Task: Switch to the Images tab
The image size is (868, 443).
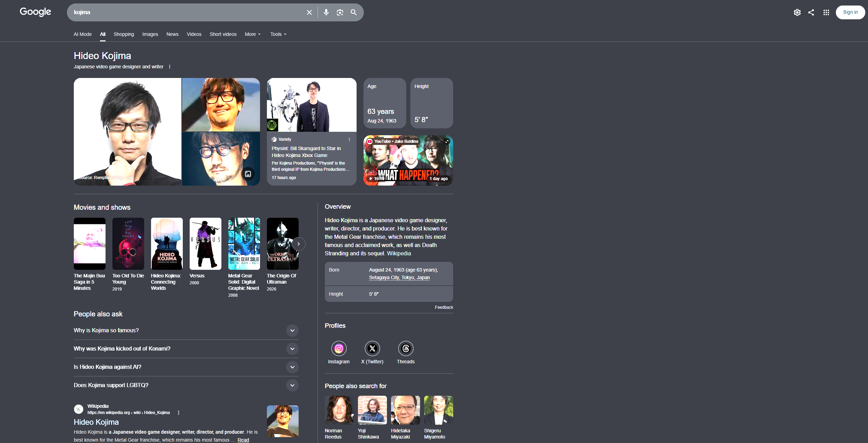Action: (150, 34)
